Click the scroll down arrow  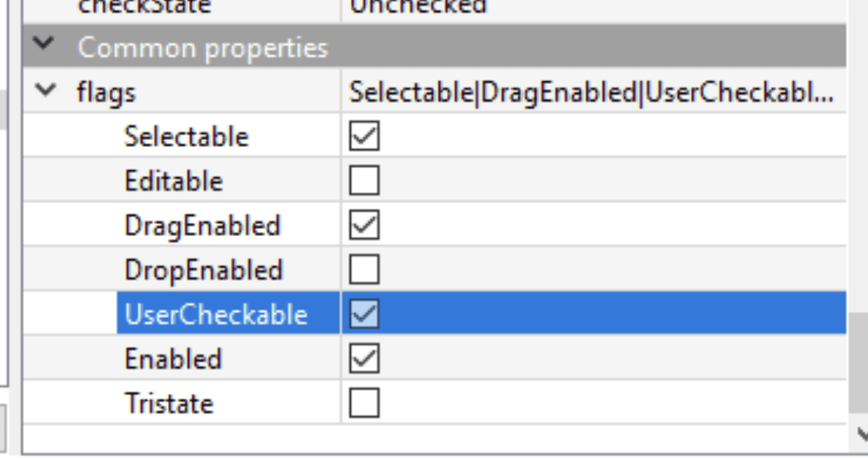pyautogui.click(x=862, y=435)
